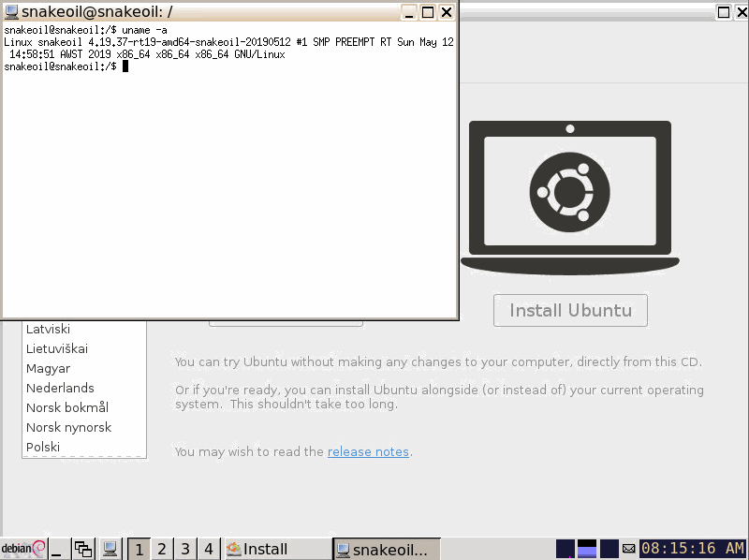Screen dimensions: 749x560
Task: Click the terminal title bar menu icon
Action: (x=11, y=11)
